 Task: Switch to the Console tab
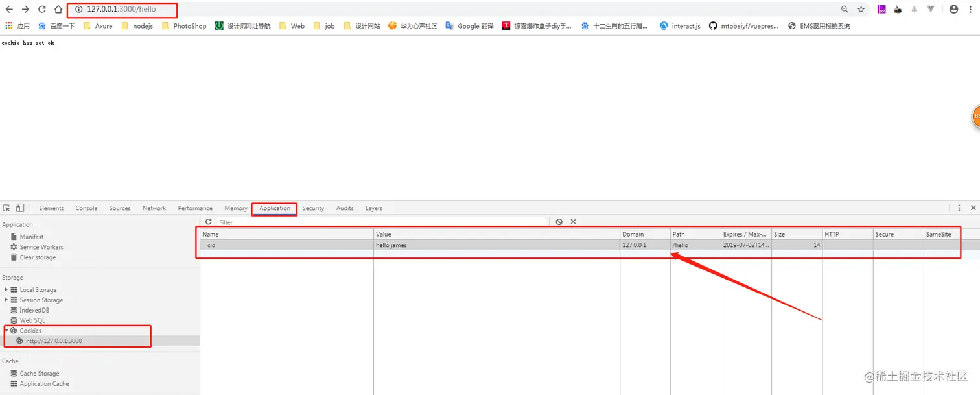pyautogui.click(x=86, y=208)
